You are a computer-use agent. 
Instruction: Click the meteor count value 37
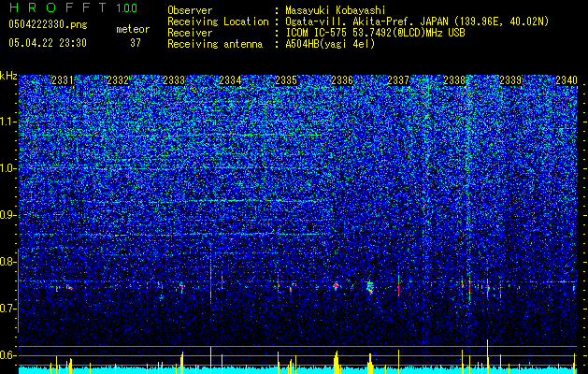click(x=136, y=43)
